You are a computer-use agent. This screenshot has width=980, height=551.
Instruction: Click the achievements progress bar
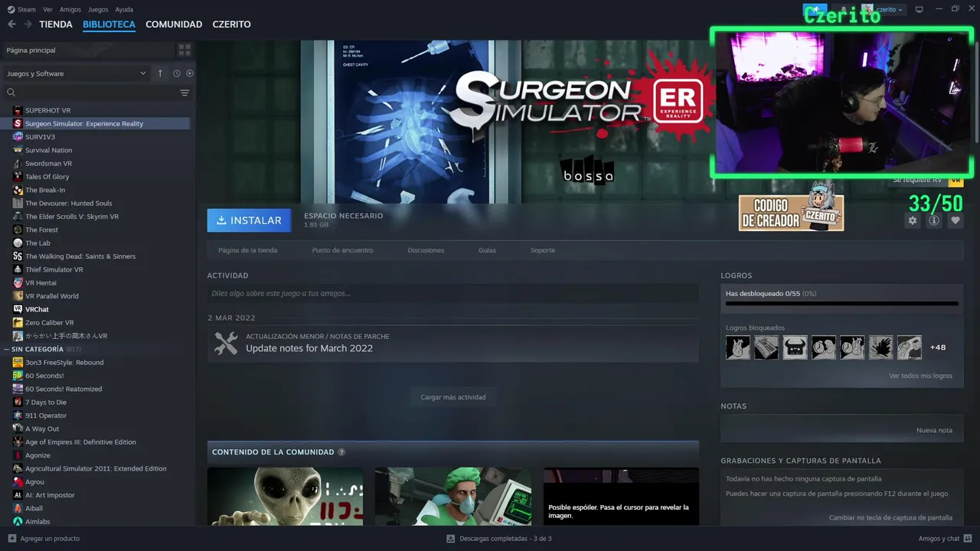tap(842, 304)
